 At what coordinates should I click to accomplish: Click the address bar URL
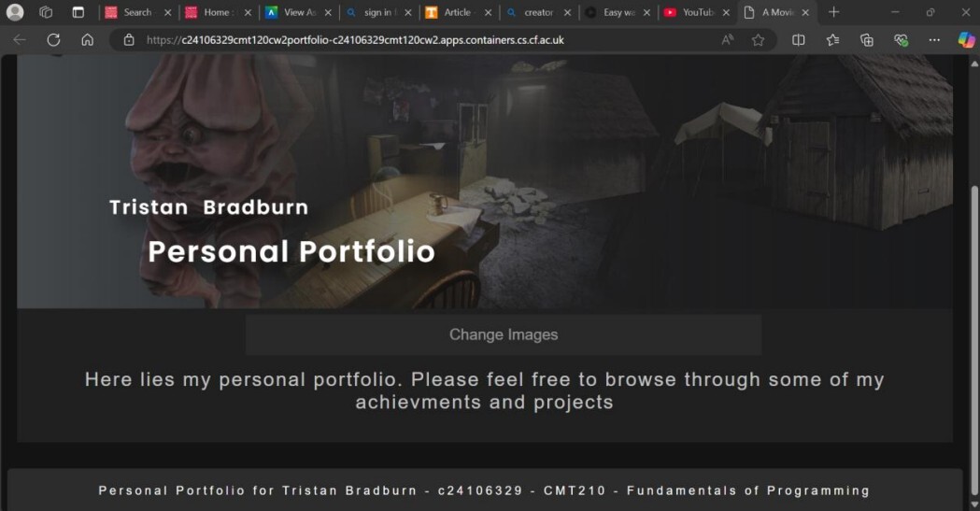[x=355, y=40]
